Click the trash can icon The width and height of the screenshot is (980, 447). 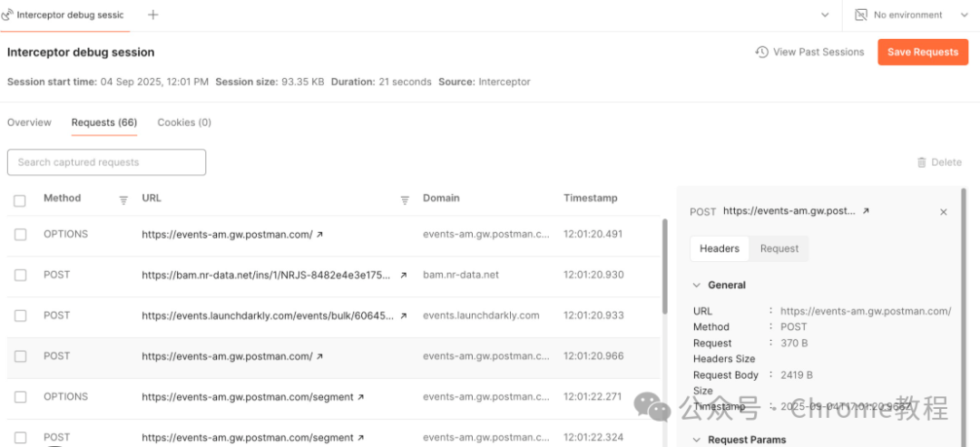[x=921, y=162]
